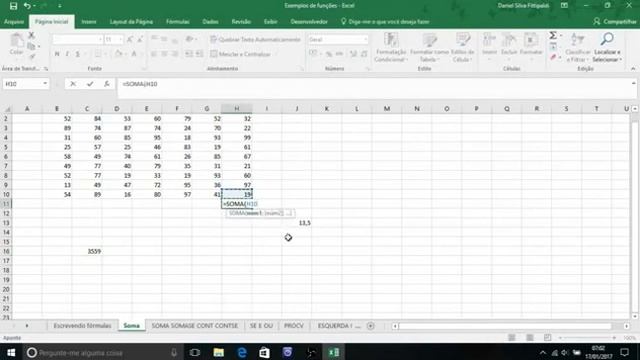Click Formatar in the Células group
This screenshot has height=360, width=640.
[531, 46]
